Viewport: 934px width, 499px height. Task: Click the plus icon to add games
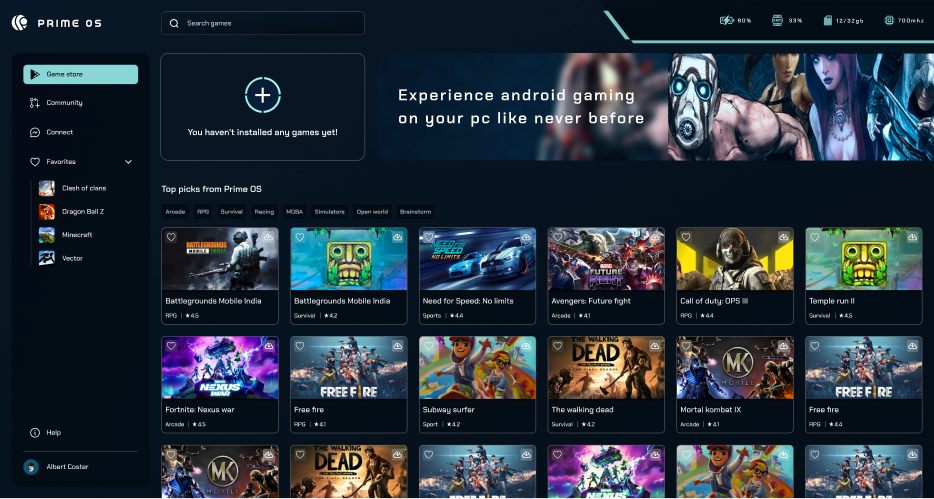(x=263, y=95)
